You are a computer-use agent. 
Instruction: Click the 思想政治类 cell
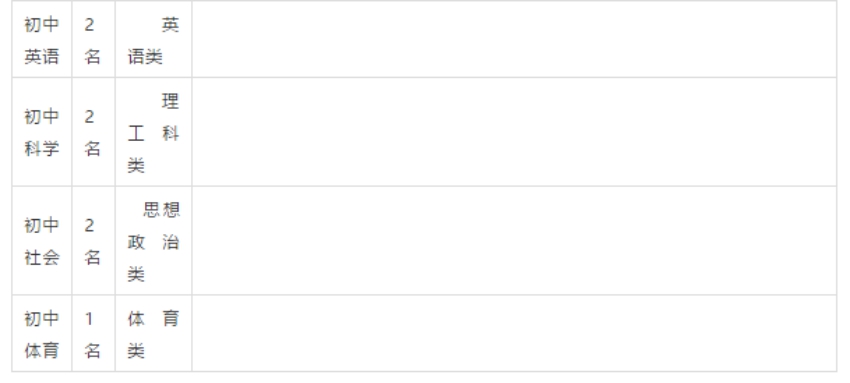pyautogui.click(x=153, y=241)
